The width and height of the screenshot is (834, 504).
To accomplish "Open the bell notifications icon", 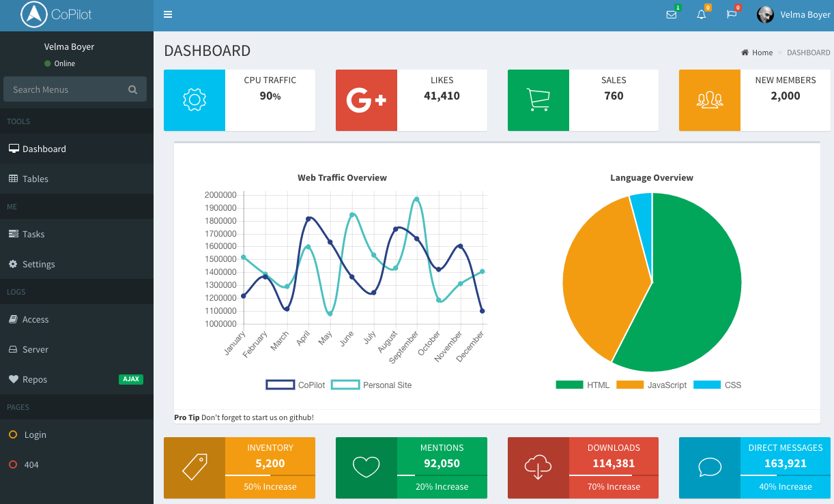I will [x=701, y=14].
